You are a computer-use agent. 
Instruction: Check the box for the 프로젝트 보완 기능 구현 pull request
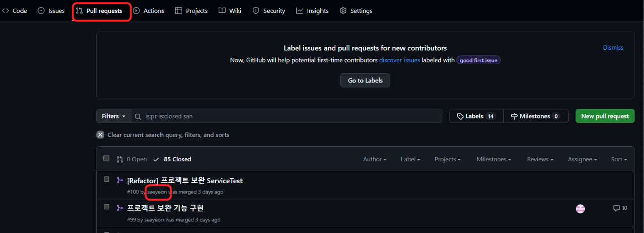pyautogui.click(x=106, y=207)
